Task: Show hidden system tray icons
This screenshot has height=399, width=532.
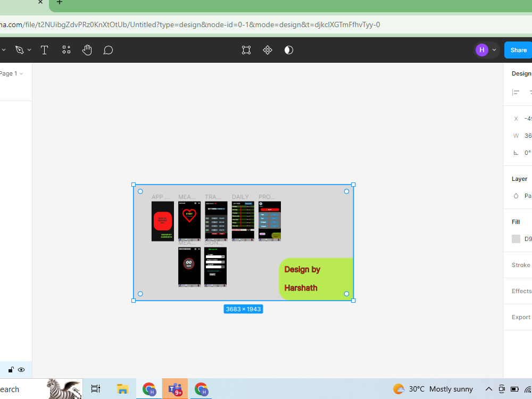Action: (x=488, y=389)
